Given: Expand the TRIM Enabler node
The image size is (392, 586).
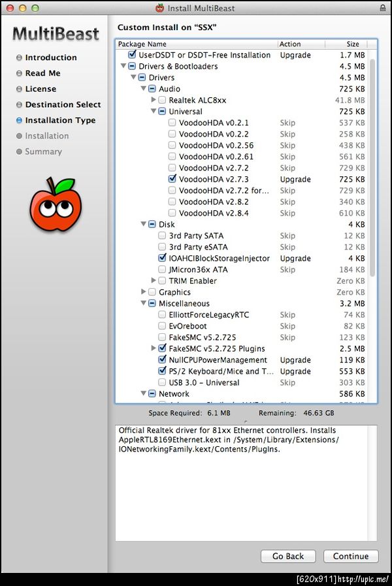Looking at the screenshot, I should pyautogui.click(x=154, y=280).
